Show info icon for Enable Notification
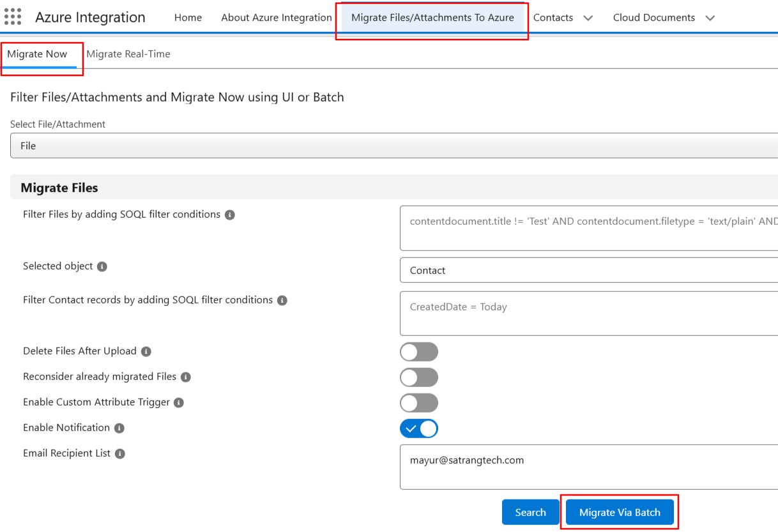This screenshot has height=532, width=778. pos(119,428)
